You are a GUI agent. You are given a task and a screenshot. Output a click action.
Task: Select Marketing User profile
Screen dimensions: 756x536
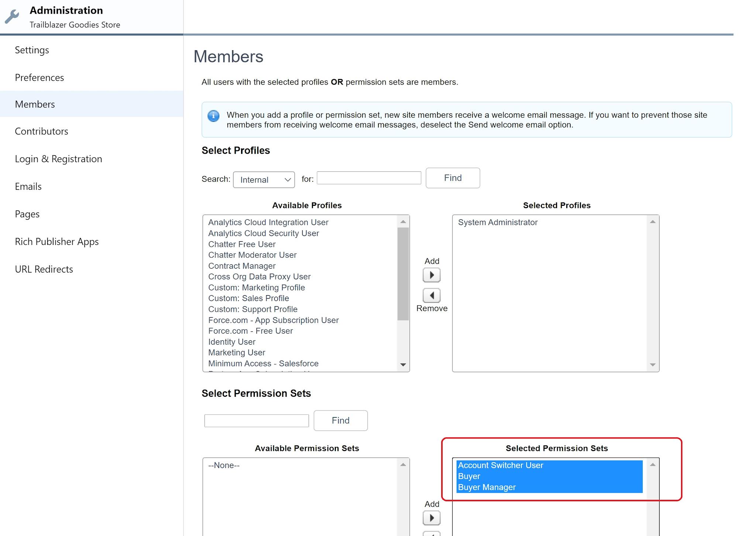[237, 353]
